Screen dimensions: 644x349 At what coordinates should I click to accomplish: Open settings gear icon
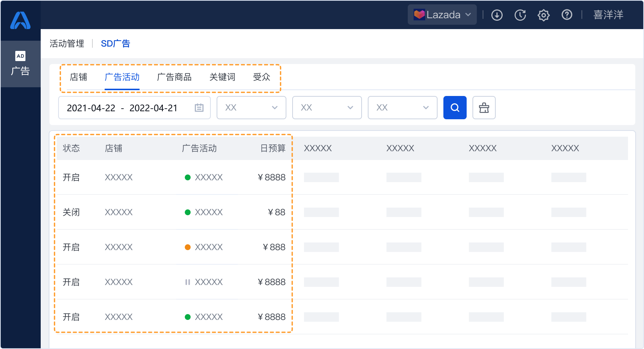point(543,15)
